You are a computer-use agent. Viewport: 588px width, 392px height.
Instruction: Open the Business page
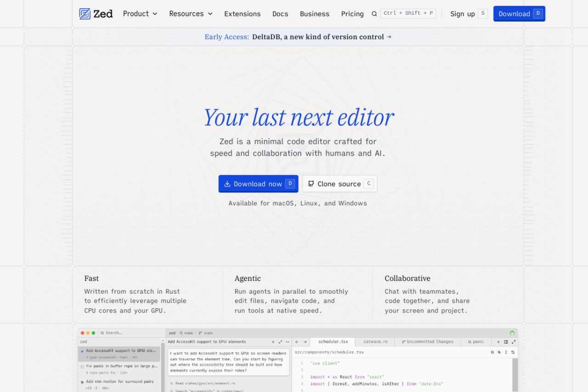(315, 14)
